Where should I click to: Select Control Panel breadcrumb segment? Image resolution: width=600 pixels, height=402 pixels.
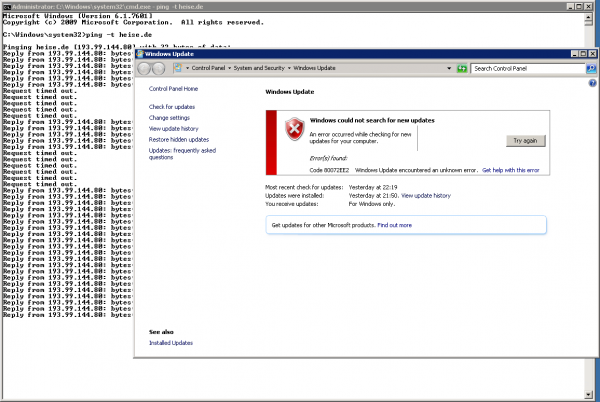tap(208, 68)
